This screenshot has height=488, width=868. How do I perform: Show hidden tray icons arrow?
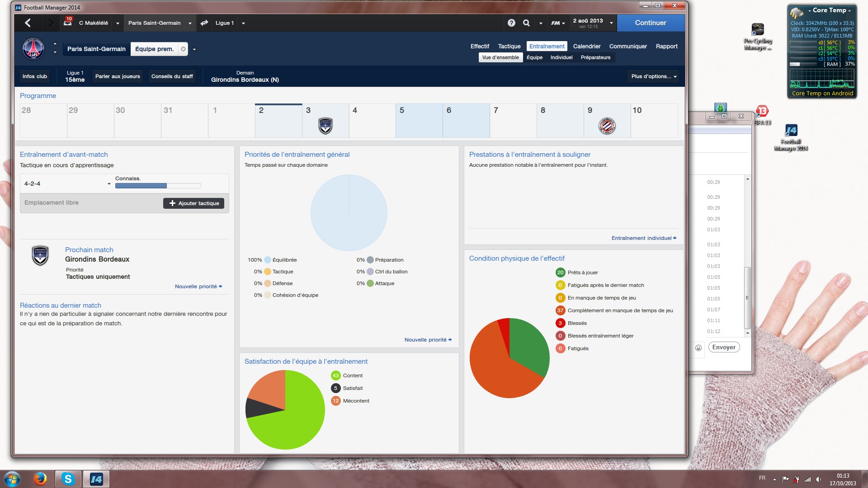click(x=774, y=479)
